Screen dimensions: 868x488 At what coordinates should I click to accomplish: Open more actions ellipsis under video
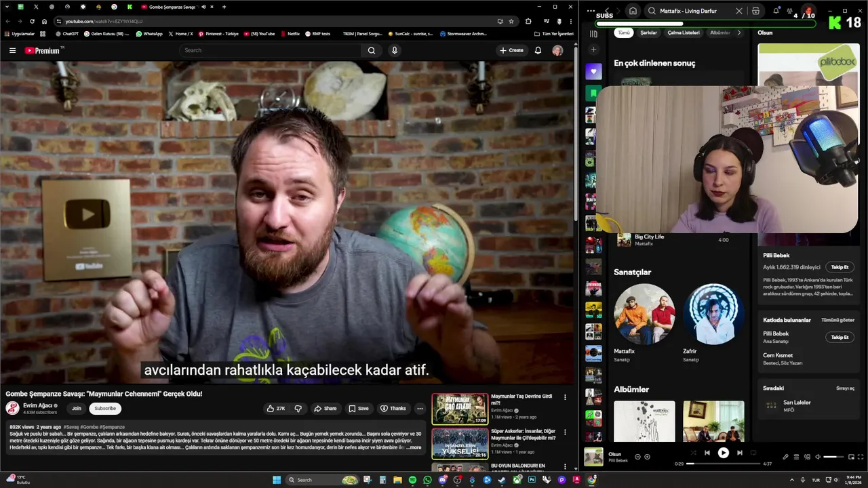pos(420,409)
